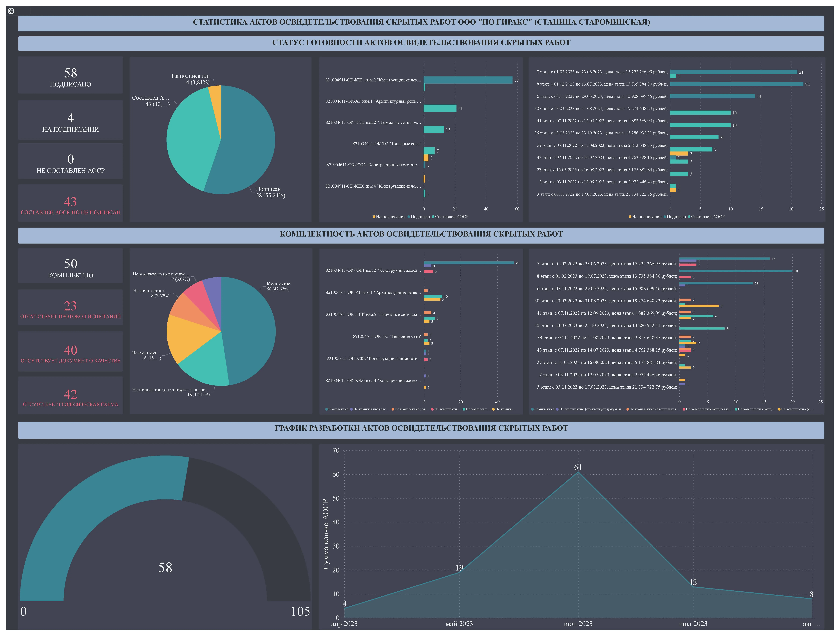Click the back arrow icon
The width and height of the screenshot is (840, 635).
click(11, 11)
